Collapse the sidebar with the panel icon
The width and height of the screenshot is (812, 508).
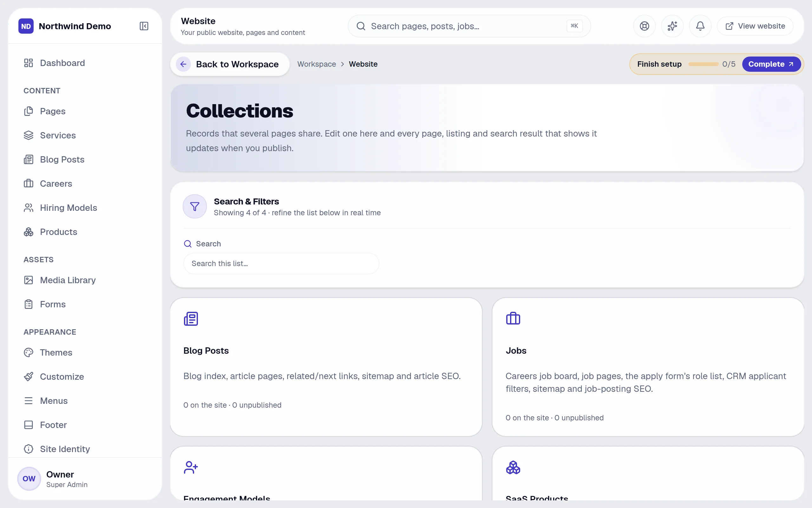(144, 26)
